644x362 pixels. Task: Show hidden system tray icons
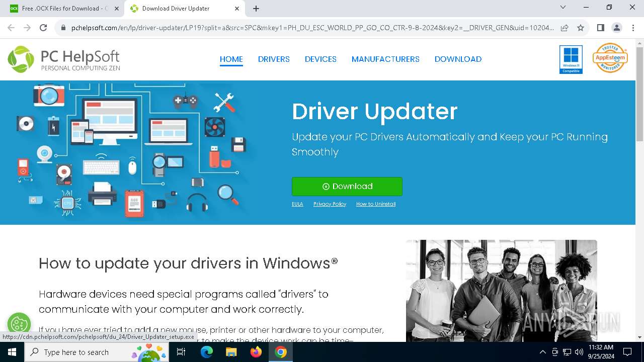[542, 352]
